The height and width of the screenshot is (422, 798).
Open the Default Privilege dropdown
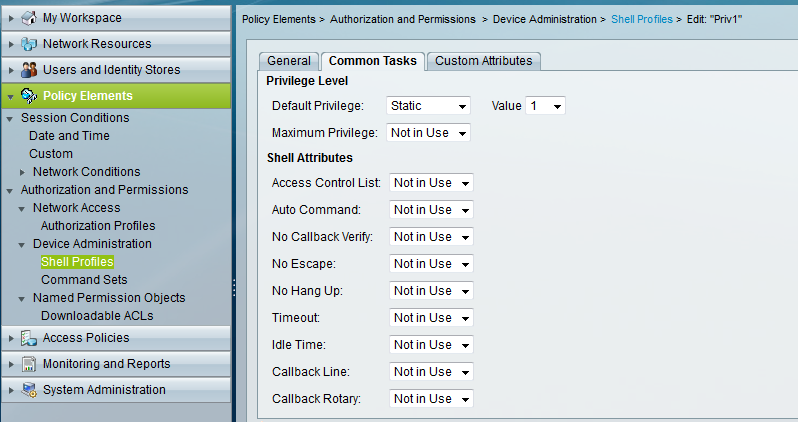pos(428,106)
